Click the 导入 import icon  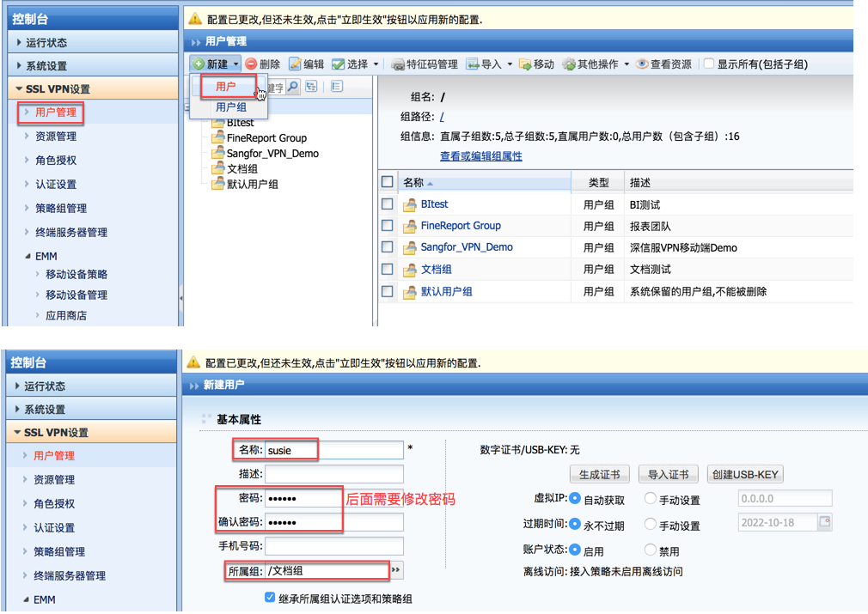(x=472, y=64)
